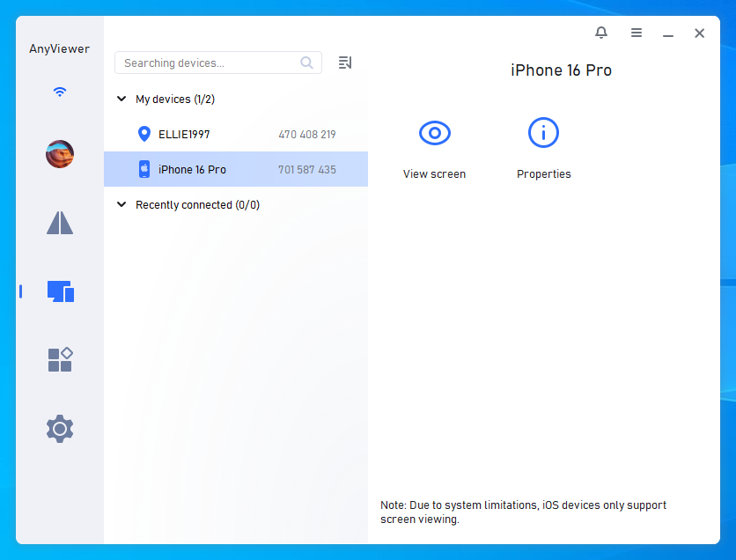
Task: Click the View screen eye icon
Action: (x=435, y=133)
